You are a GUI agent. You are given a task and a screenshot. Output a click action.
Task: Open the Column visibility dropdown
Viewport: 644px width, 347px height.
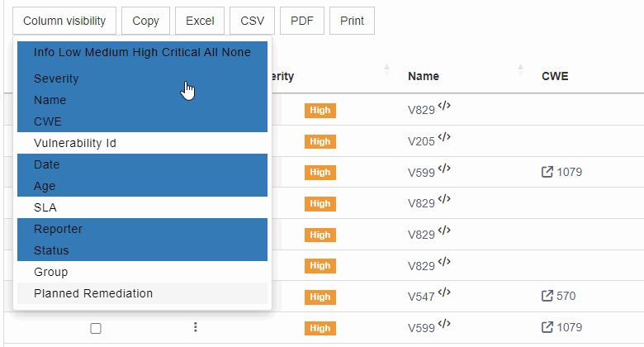pyautogui.click(x=64, y=21)
